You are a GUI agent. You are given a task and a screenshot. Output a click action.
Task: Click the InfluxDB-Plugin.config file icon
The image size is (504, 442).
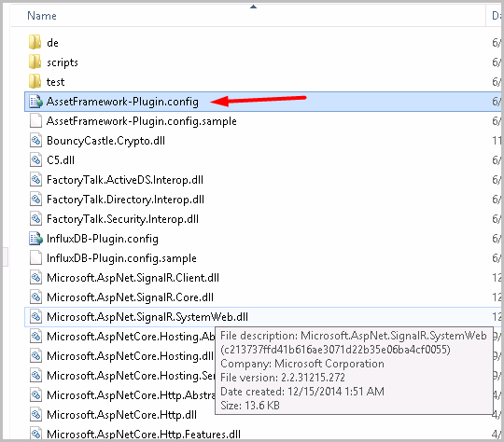pos(35,239)
